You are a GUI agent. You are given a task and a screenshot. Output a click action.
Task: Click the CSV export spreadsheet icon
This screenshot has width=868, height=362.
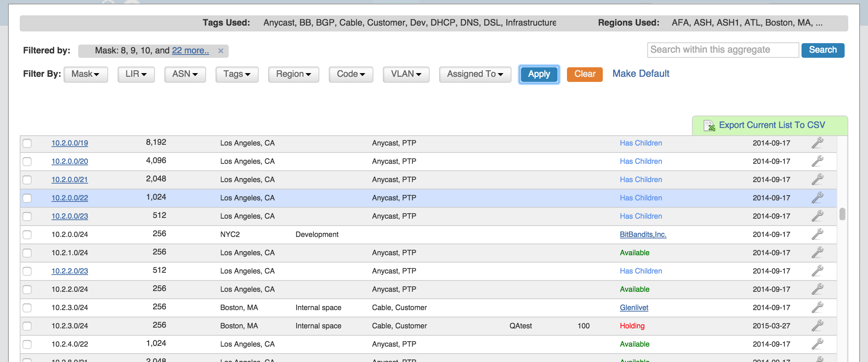[709, 125]
